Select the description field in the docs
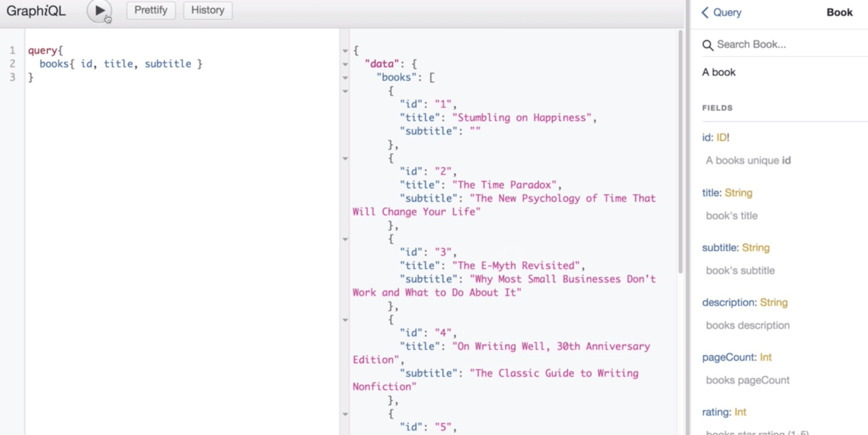 pyautogui.click(x=729, y=302)
